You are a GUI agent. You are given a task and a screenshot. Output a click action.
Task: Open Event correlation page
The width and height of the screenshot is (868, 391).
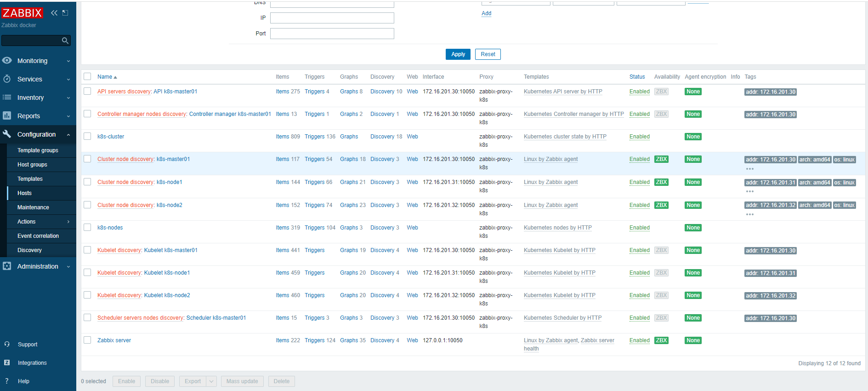point(38,236)
